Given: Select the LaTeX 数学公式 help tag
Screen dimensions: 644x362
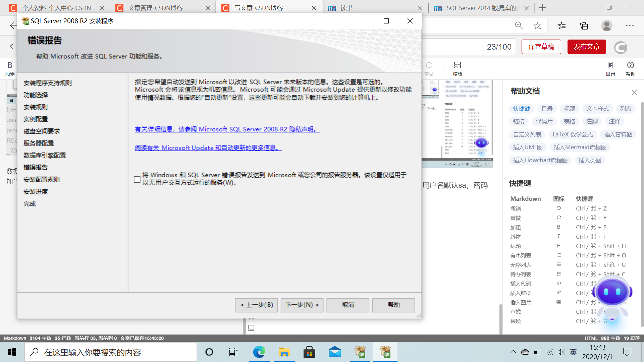Looking at the screenshot, I should [x=573, y=135].
